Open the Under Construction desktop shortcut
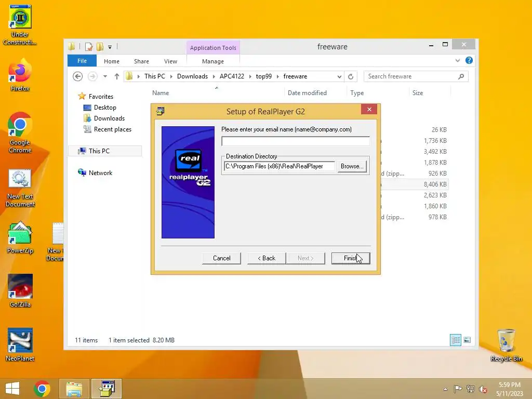This screenshot has height=399, width=532. tap(20, 25)
